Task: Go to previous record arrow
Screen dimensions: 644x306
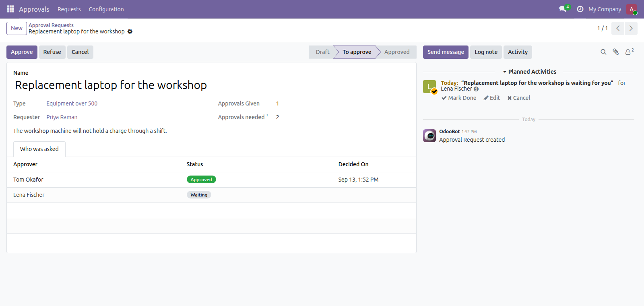Action: click(x=618, y=28)
